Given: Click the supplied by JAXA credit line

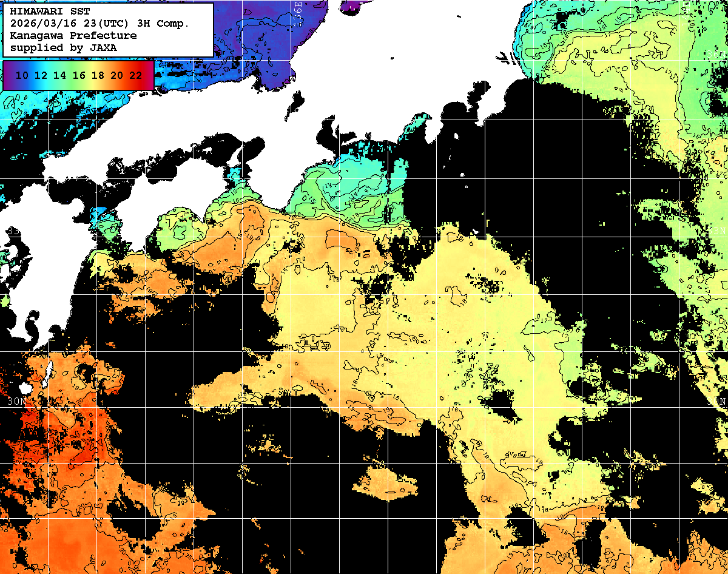Looking at the screenshot, I should [63, 47].
